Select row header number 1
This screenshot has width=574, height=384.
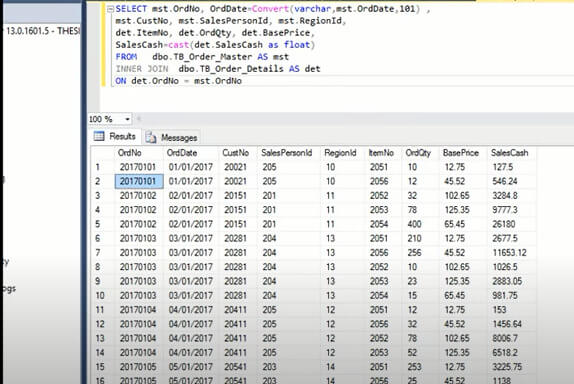tap(102, 167)
